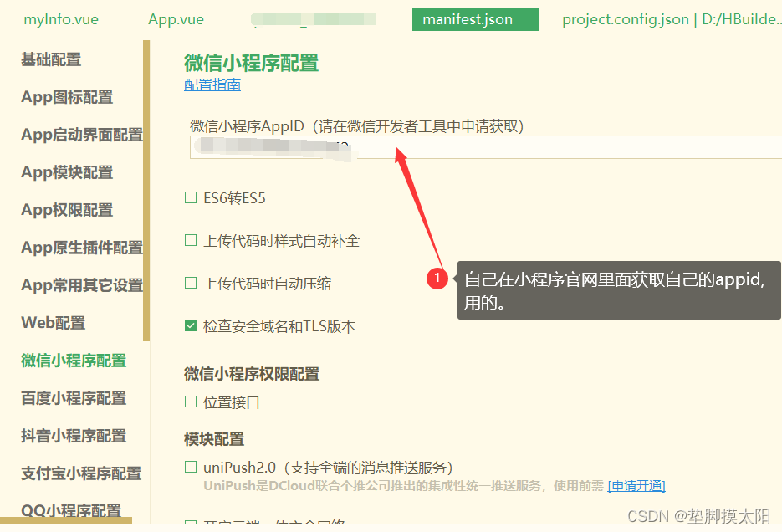Go to 抖音小程序配置 section

[74, 436]
